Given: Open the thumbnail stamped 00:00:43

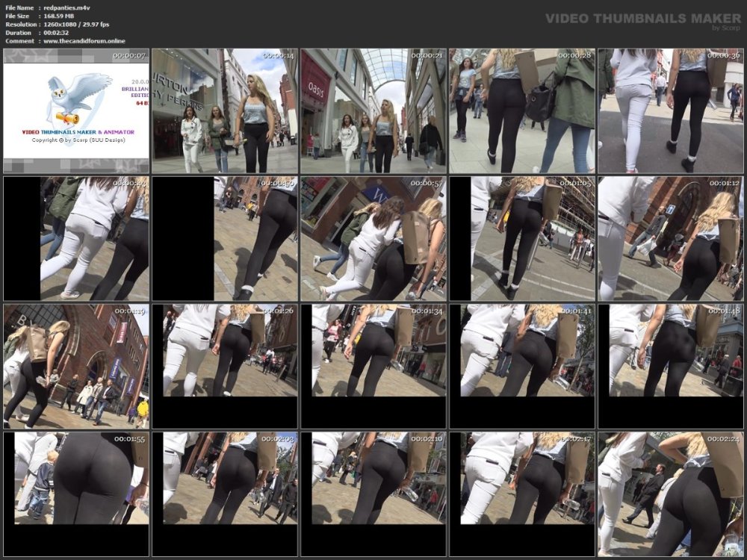Looking at the screenshot, I should point(76,239).
